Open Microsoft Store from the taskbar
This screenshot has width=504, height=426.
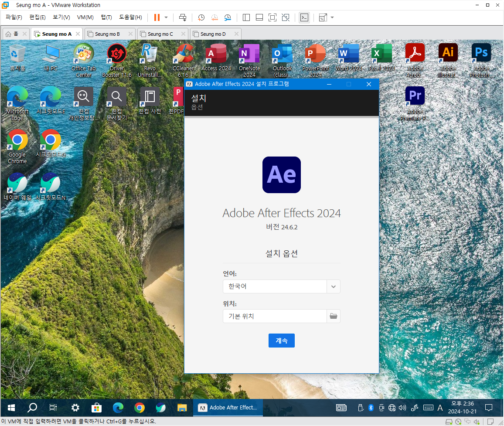click(x=96, y=408)
